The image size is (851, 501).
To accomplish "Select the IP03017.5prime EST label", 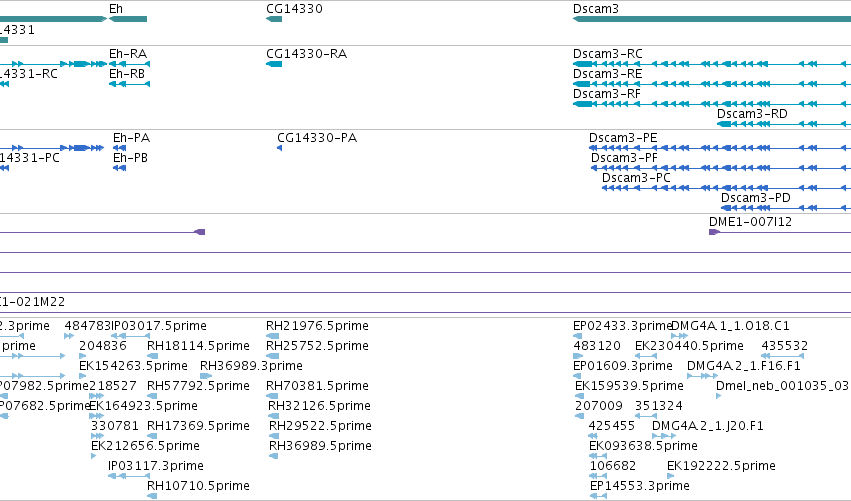I will [x=159, y=326].
